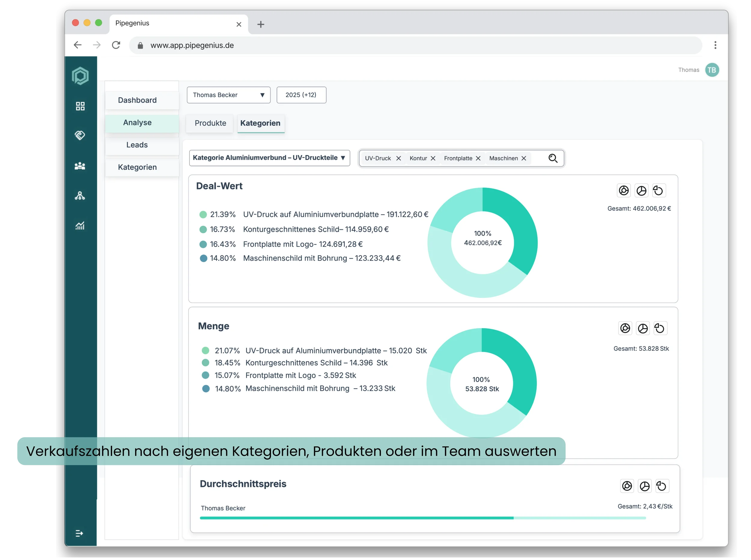Remove the Maschinen filter tag

tap(524, 158)
